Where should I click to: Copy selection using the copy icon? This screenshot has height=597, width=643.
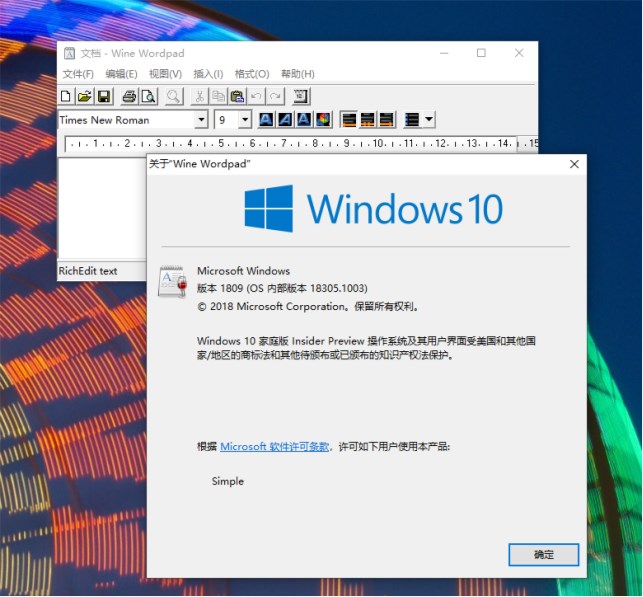coord(218,96)
